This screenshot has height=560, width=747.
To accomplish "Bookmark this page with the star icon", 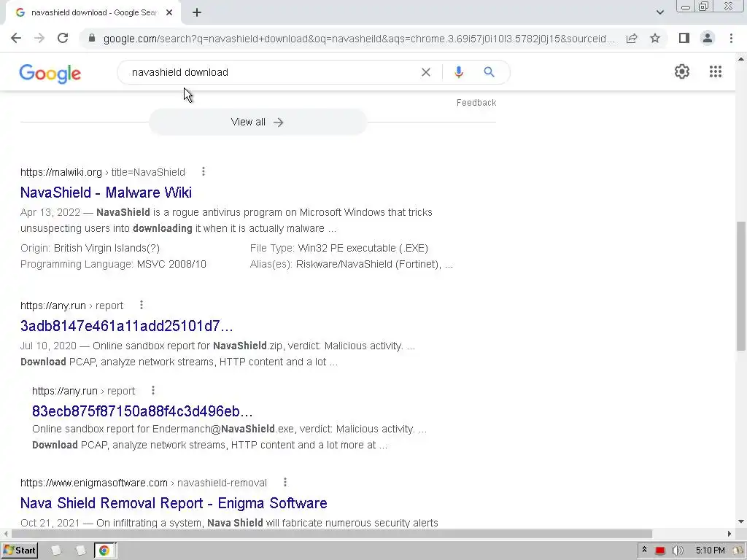I will pos(655,38).
